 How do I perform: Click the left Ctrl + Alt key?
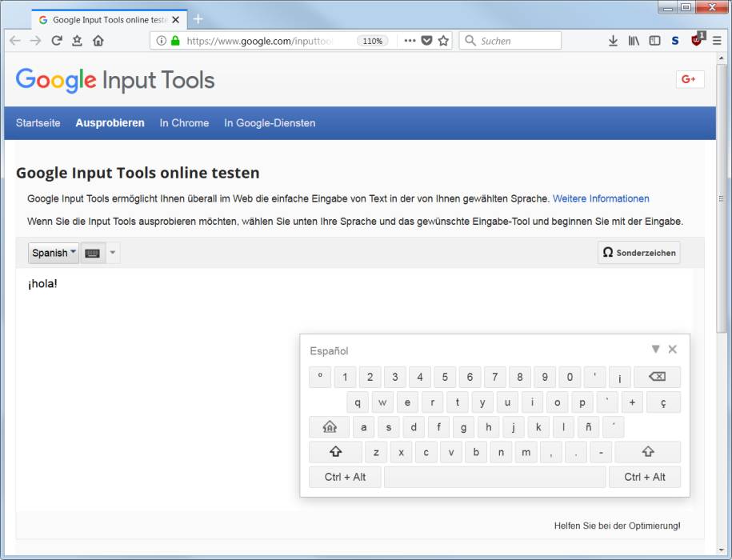point(345,477)
